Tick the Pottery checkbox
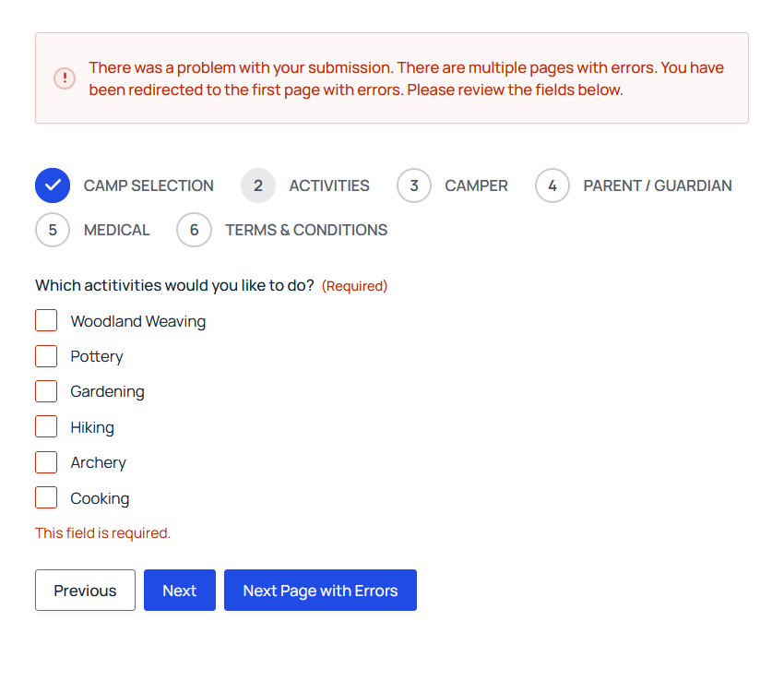Image resolution: width=784 pixels, height=681 pixels. (x=46, y=356)
